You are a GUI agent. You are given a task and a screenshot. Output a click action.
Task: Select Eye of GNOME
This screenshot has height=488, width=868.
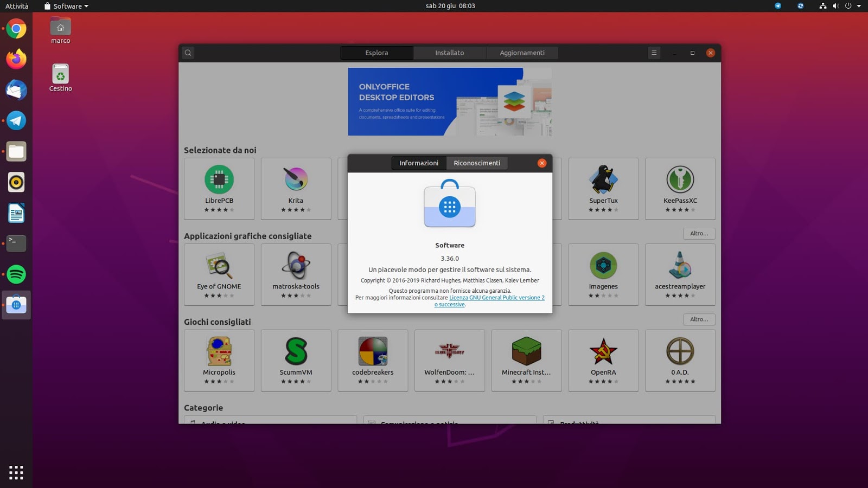(219, 274)
